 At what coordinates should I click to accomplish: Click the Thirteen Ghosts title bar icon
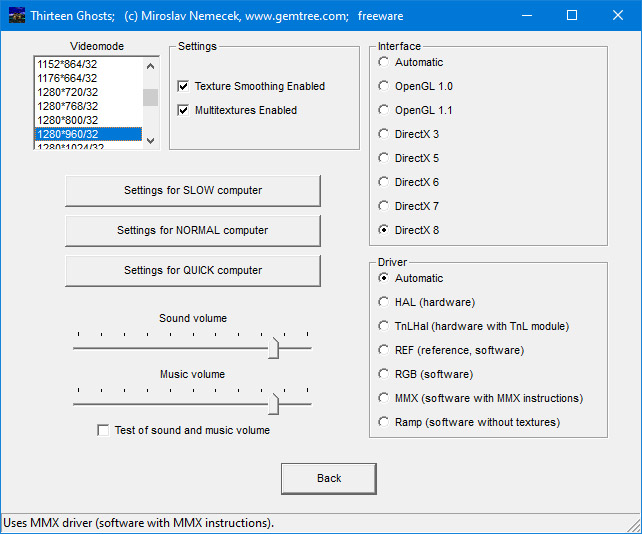click(16, 15)
